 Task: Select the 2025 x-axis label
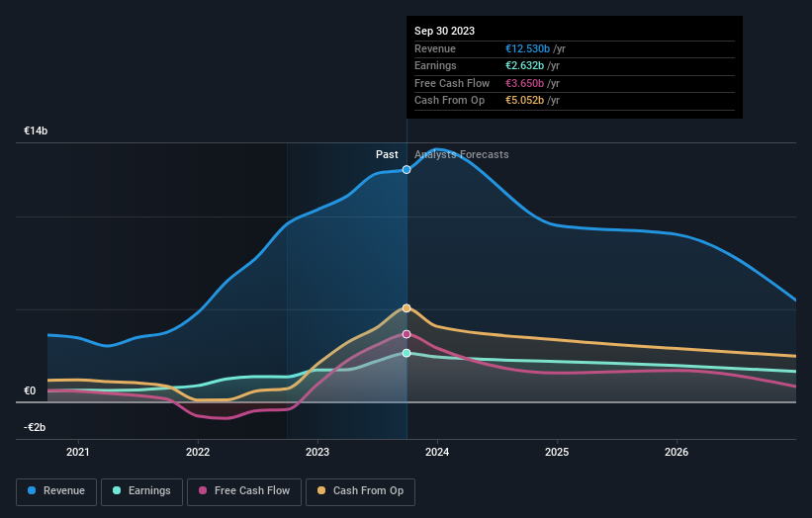click(557, 452)
